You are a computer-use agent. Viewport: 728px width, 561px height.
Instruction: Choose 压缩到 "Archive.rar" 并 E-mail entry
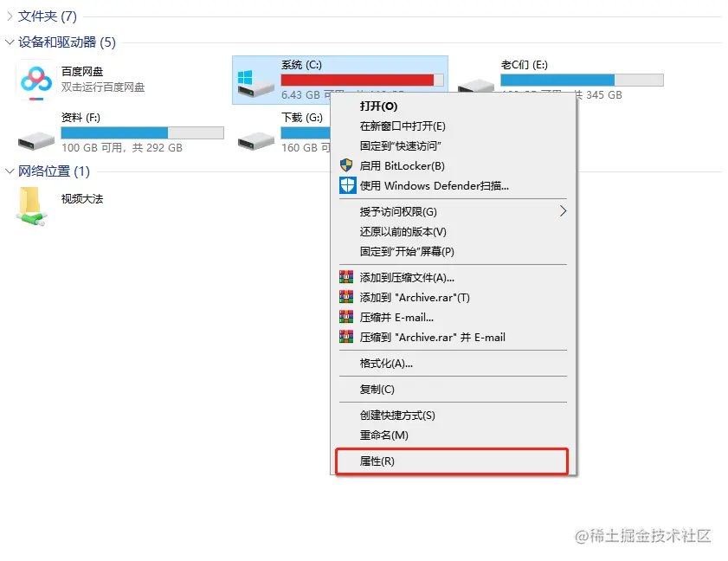pyautogui.click(x=453, y=338)
